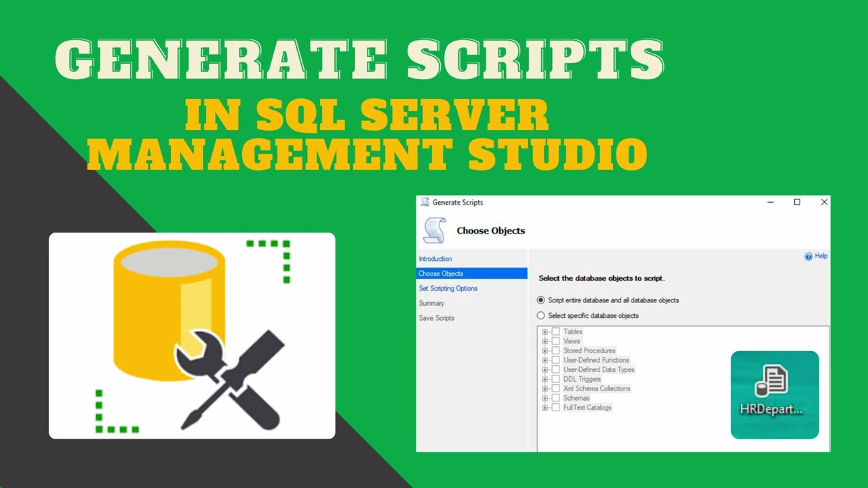This screenshot has width=868, height=488.
Task: Click 'Select the database objects to script.' text
Action: point(601,279)
